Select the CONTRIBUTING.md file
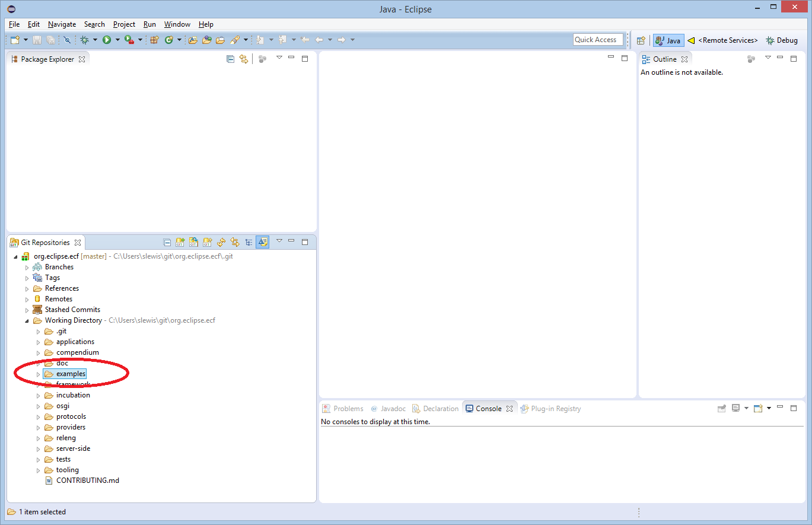This screenshot has height=525, width=812. point(87,481)
